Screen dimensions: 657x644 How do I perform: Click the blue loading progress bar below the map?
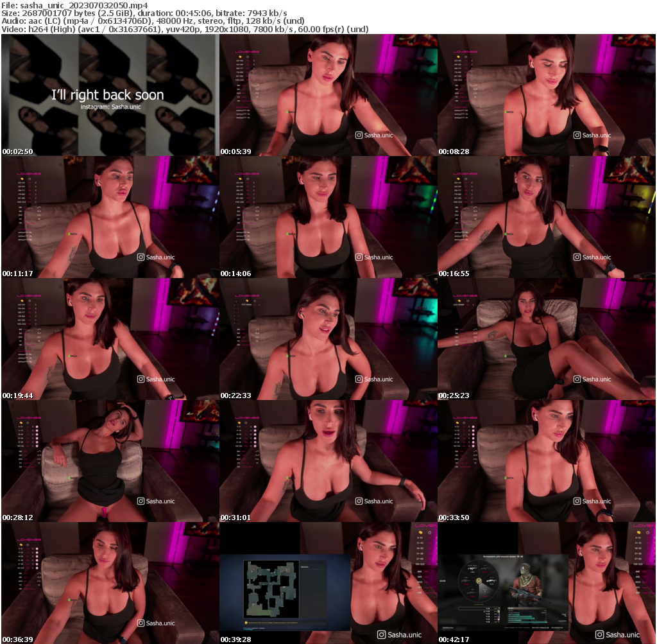248,630
